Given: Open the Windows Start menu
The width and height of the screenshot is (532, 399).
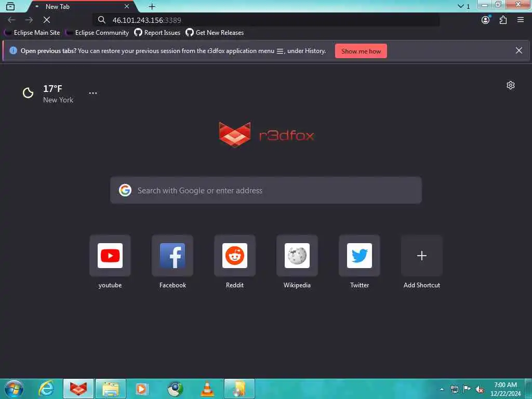Looking at the screenshot, I should pyautogui.click(x=14, y=389).
